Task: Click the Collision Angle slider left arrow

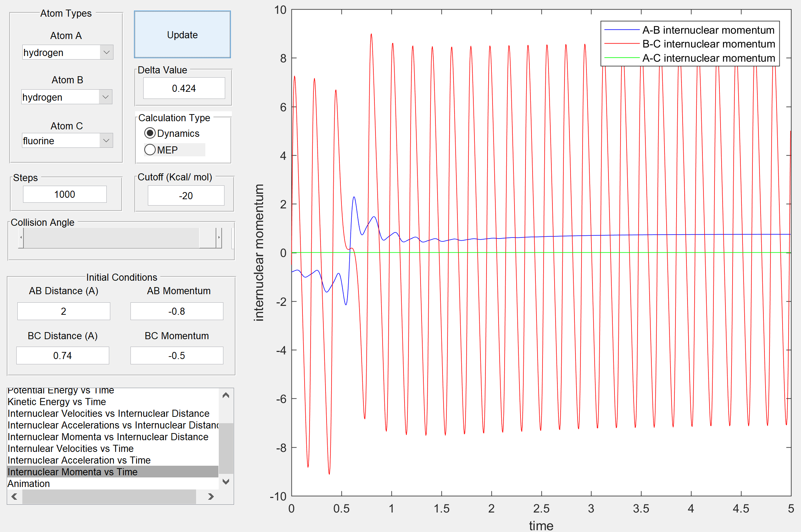Action: coord(21,238)
